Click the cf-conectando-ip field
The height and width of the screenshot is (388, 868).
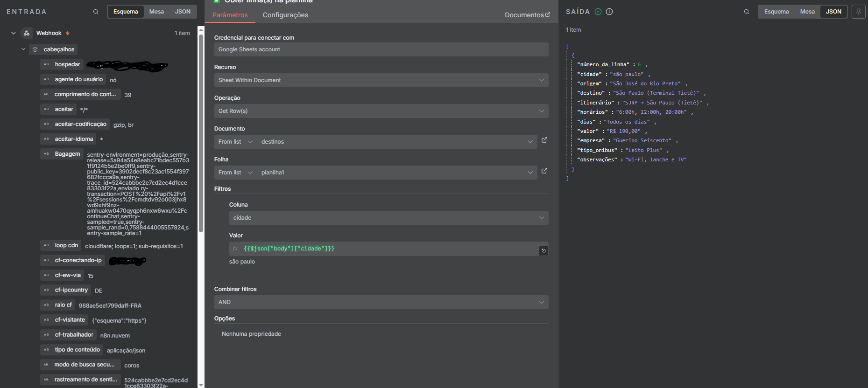[x=72, y=260]
